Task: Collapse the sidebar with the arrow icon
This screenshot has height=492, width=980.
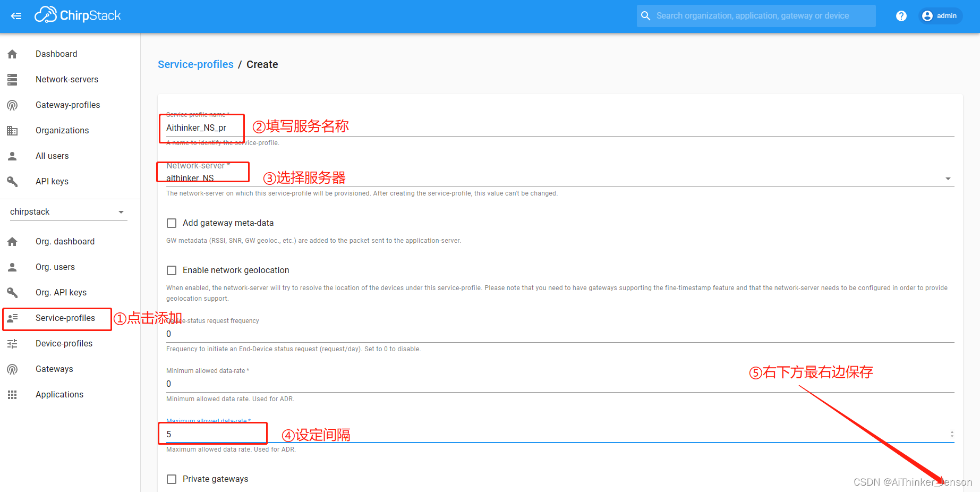Action: coord(16,16)
